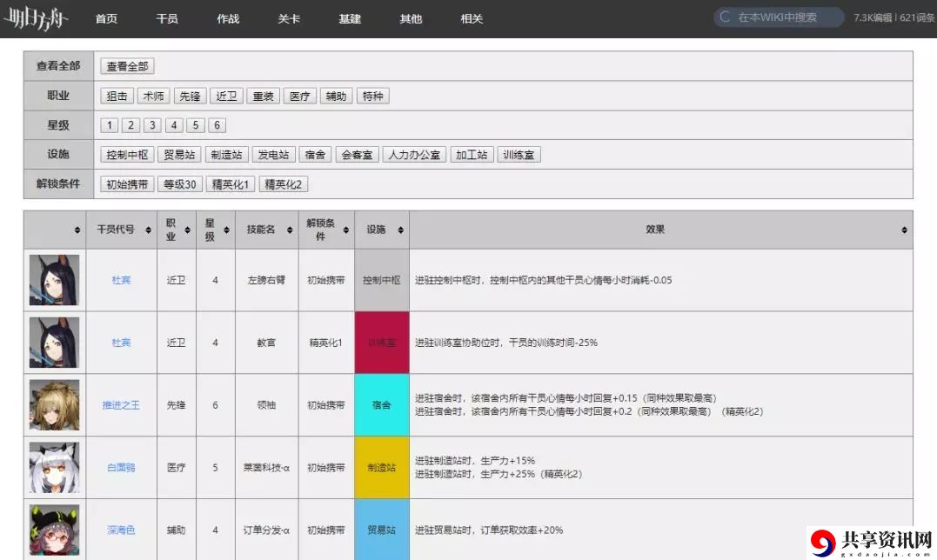Select the 制造站 facility filter button
The height and width of the screenshot is (560, 937).
point(226,155)
